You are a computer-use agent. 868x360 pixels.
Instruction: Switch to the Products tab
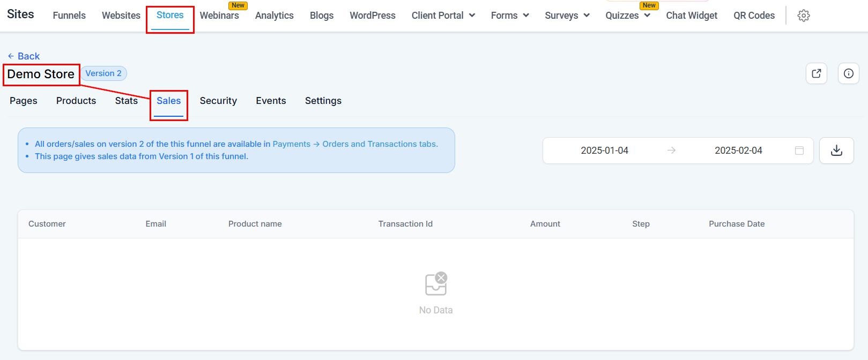click(x=76, y=101)
